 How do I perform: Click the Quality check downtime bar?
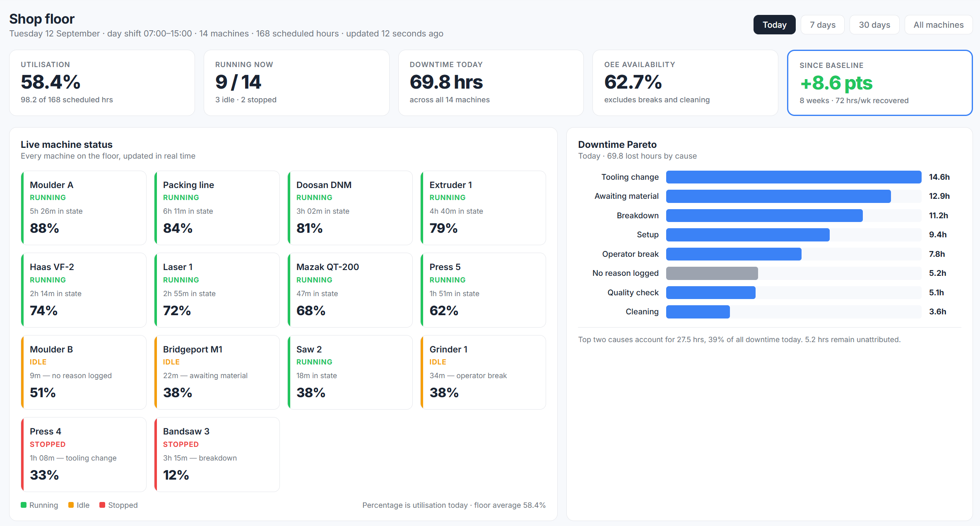[x=711, y=292]
